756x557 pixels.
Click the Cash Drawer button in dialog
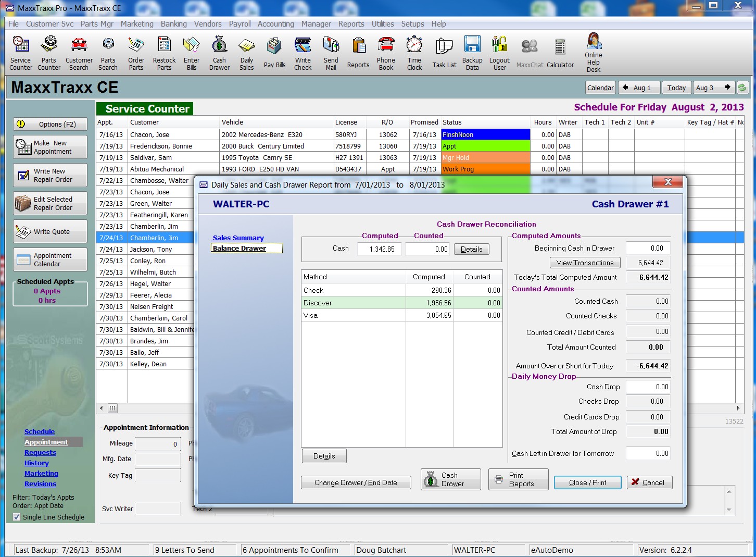click(x=451, y=479)
